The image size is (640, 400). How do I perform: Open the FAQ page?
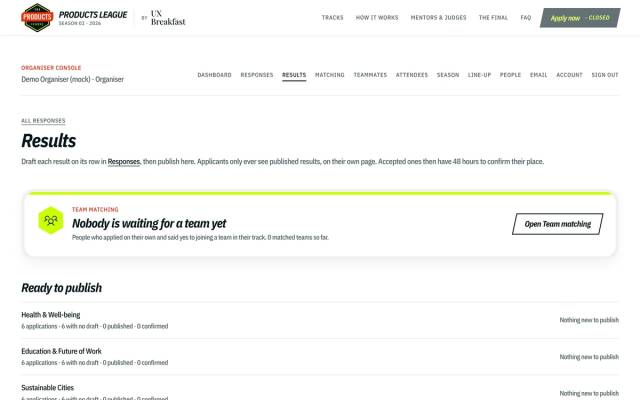pyautogui.click(x=526, y=18)
